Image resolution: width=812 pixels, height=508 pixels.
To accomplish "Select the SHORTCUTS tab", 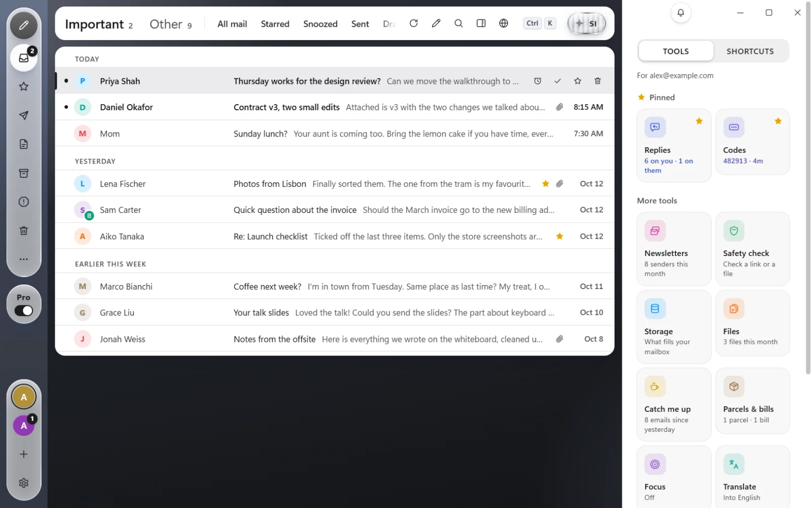I will (750, 51).
